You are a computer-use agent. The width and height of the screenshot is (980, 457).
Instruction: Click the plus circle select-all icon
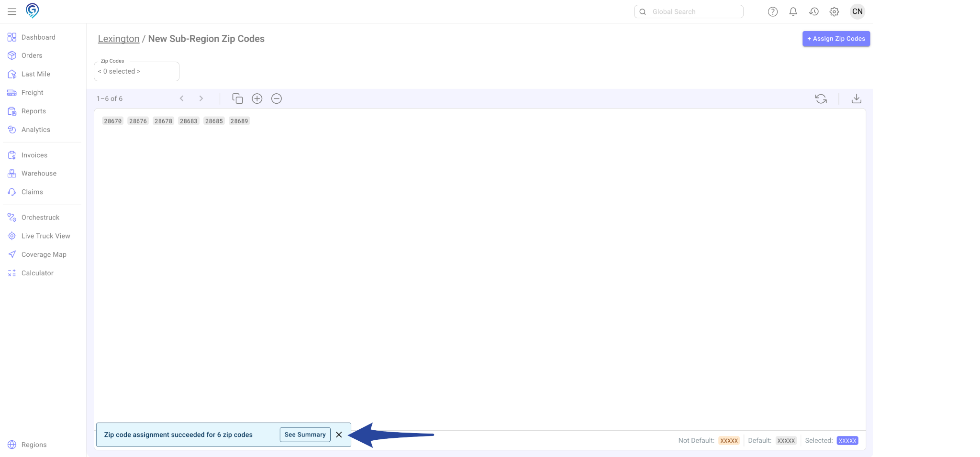[257, 98]
